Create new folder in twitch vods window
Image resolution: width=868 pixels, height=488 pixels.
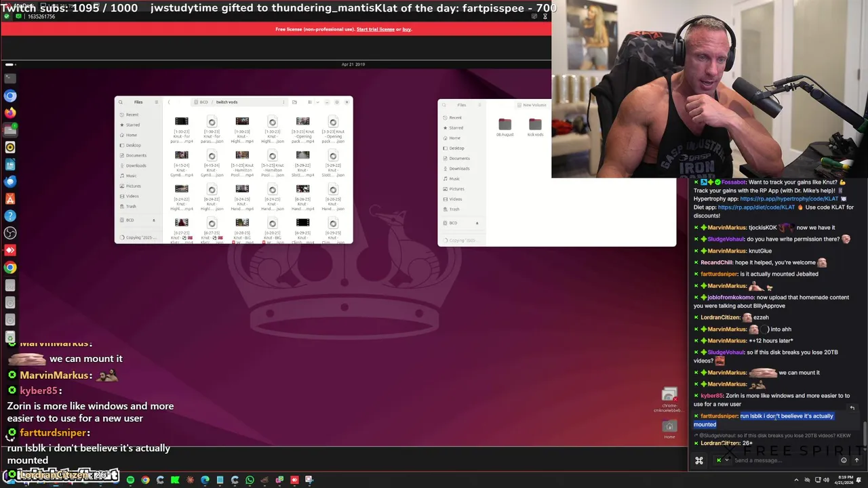294,102
